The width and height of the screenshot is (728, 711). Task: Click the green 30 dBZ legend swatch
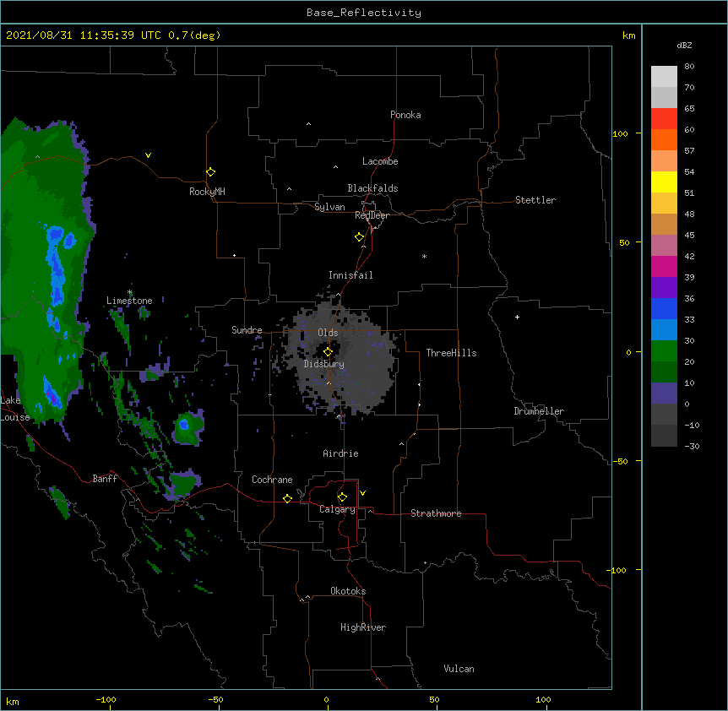tap(664, 351)
